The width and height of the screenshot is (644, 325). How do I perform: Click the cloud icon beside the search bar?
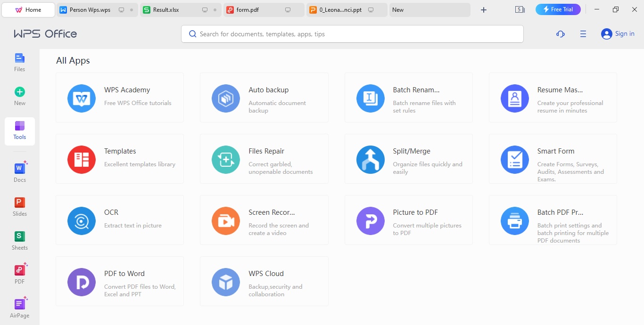pos(560,33)
